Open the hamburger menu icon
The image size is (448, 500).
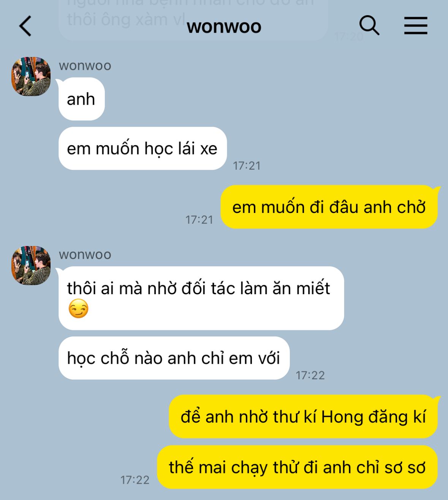(415, 26)
